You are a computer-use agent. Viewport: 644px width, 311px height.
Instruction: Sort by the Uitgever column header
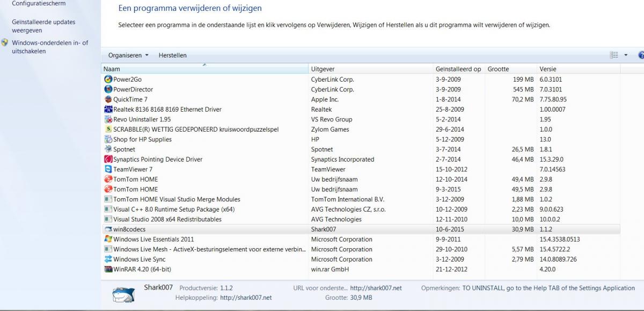[371, 69]
